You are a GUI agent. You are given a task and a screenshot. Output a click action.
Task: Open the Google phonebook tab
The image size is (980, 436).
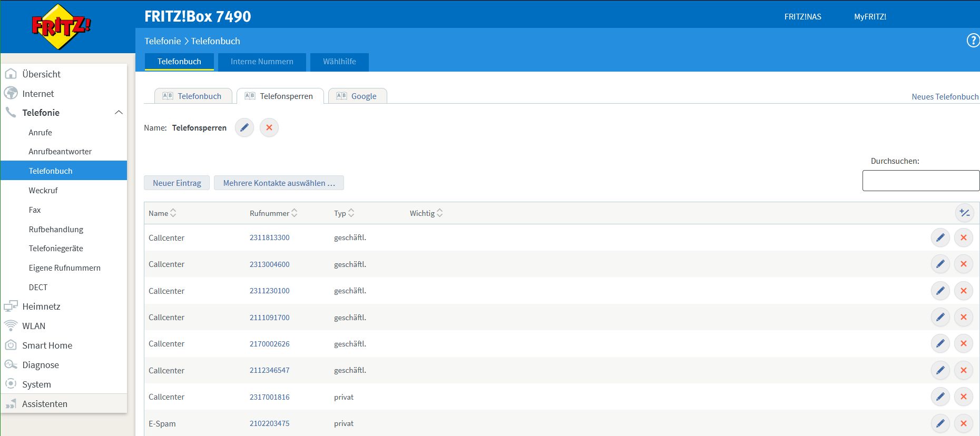tap(357, 96)
